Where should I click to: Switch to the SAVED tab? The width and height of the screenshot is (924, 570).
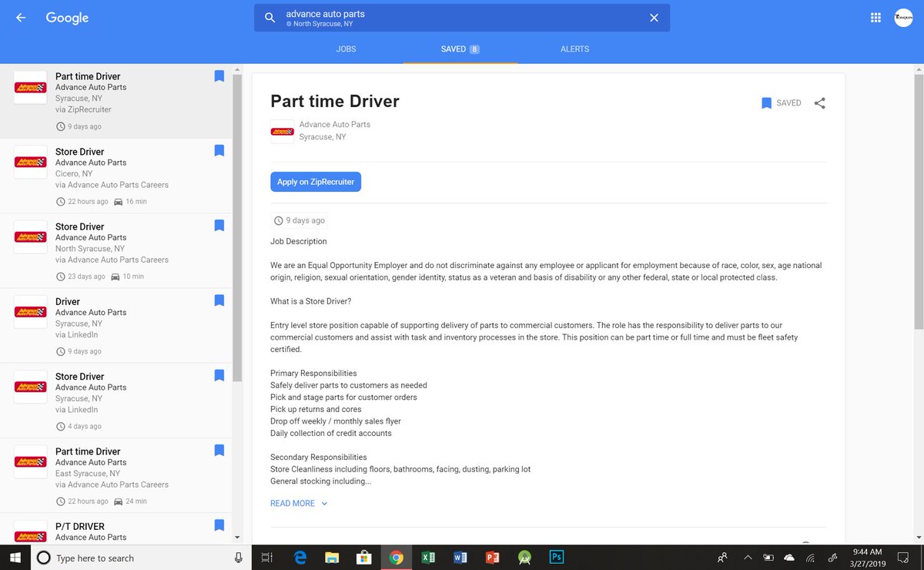(460, 49)
